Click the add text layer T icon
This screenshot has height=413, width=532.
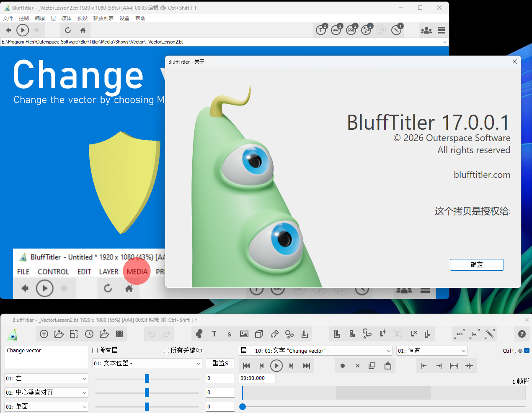point(214,334)
